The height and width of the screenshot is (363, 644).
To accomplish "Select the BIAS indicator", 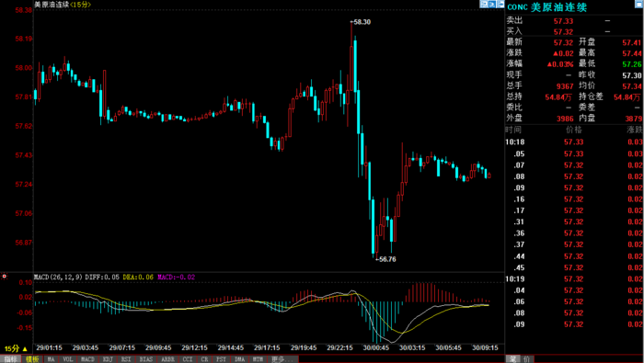I will (x=146, y=359).
